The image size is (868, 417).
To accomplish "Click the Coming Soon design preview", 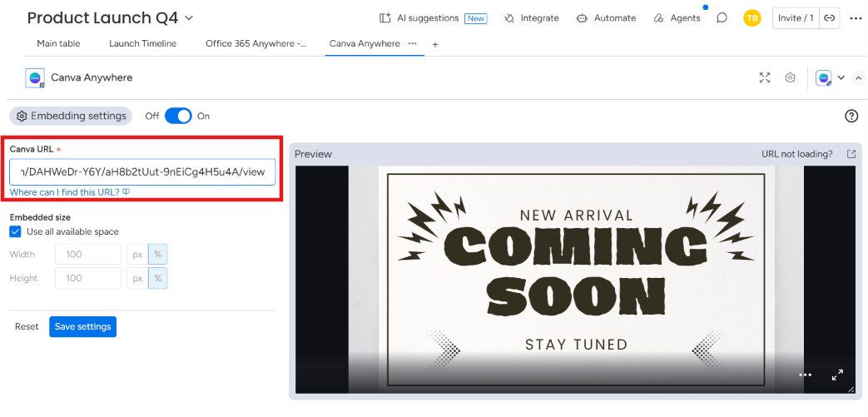I will 576,279.
